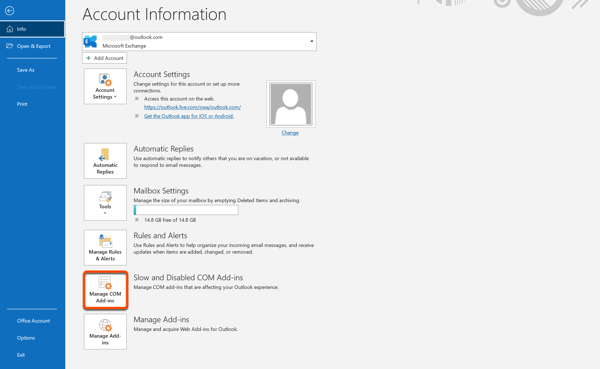Open Office Account page
Viewport: 600px width, 369px height.
[33, 321]
